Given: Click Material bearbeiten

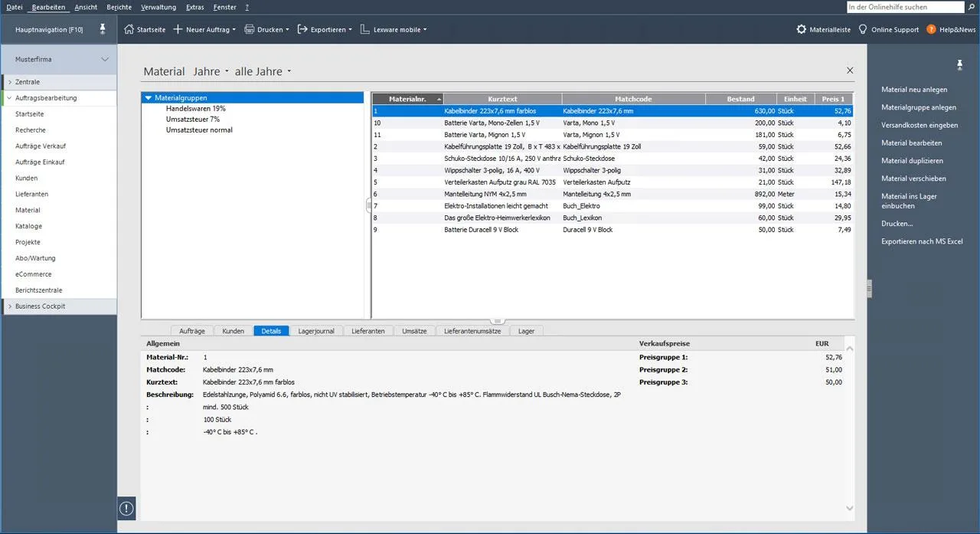Looking at the screenshot, I should [x=911, y=143].
